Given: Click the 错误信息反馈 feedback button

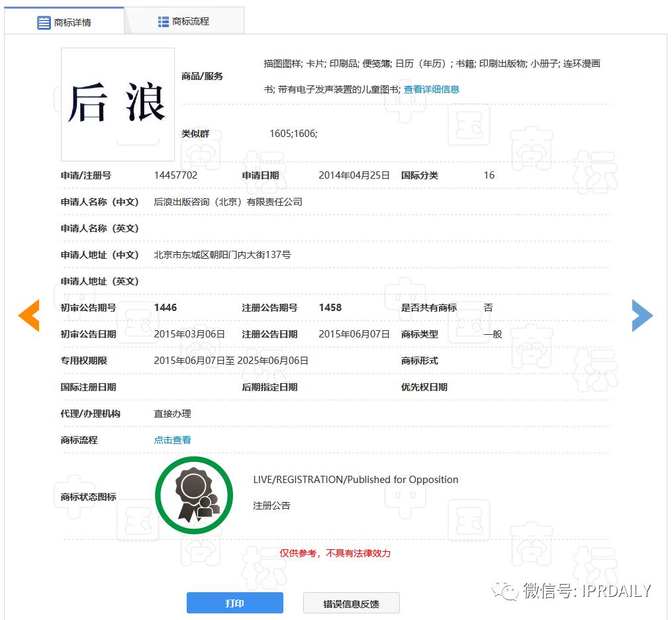Looking at the screenshot, I should pyautogui.click(x=351, y=603).
